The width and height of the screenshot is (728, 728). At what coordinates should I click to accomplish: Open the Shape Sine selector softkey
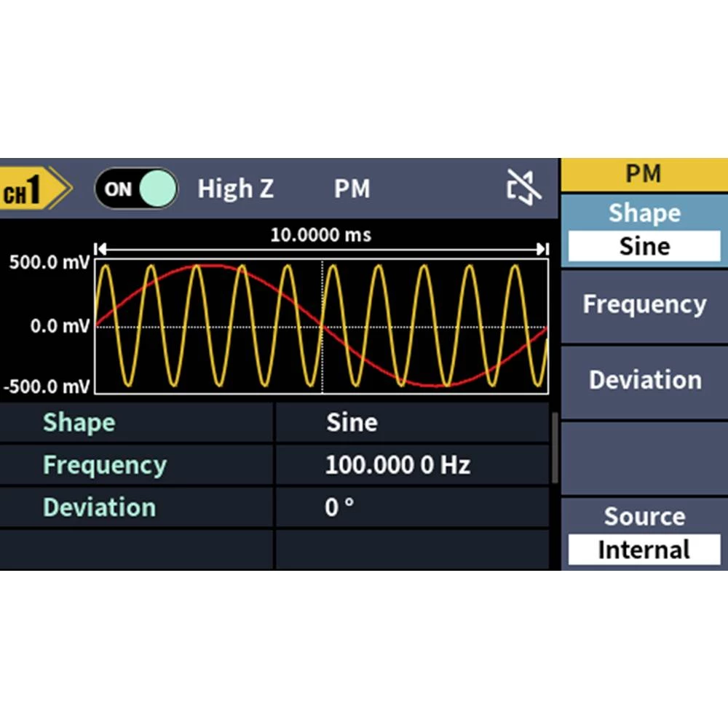[644, 231]
